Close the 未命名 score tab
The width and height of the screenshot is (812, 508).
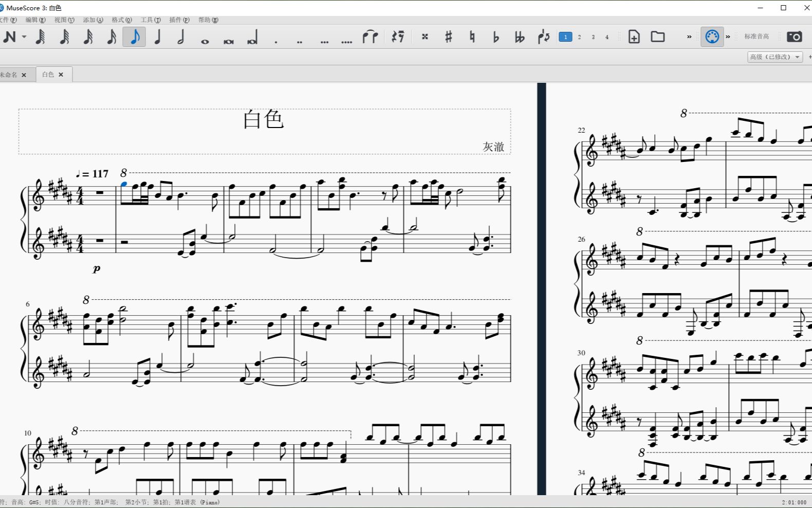tap(24, 75)
